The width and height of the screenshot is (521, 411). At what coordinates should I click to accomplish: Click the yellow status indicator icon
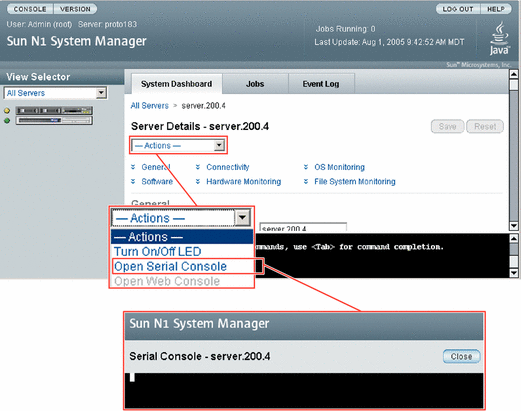[x=7, y=111]
